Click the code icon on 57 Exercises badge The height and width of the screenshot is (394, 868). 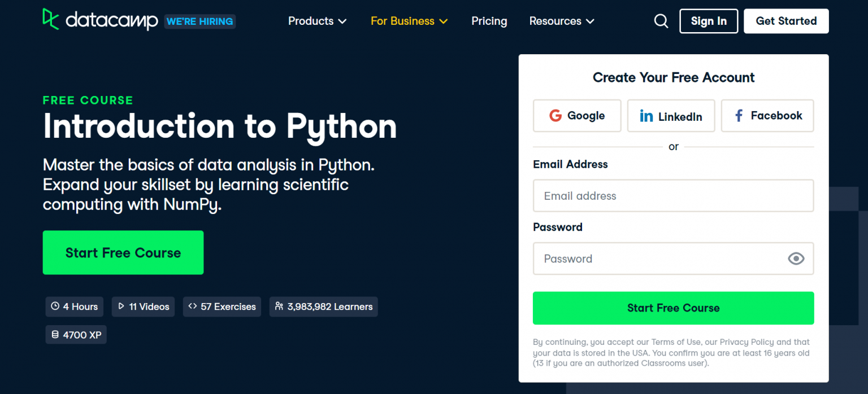[x=194, y=307]
